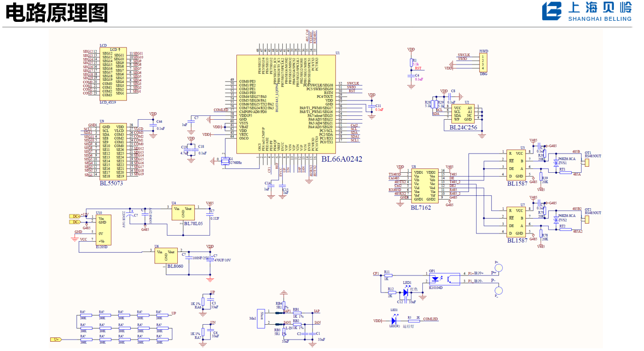Click the R11 1K resistor near CF1

click(x=387, y=275)
